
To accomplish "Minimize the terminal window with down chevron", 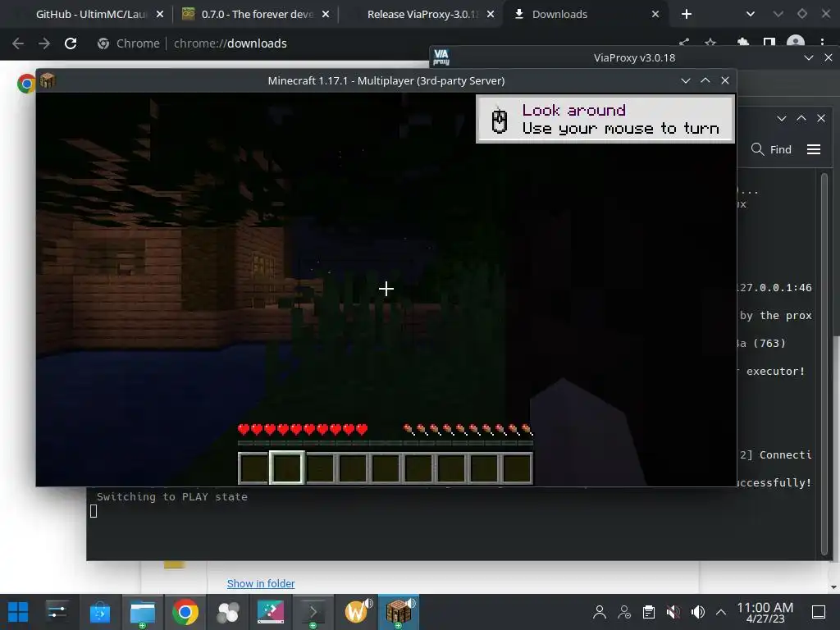I will (782, 118).
